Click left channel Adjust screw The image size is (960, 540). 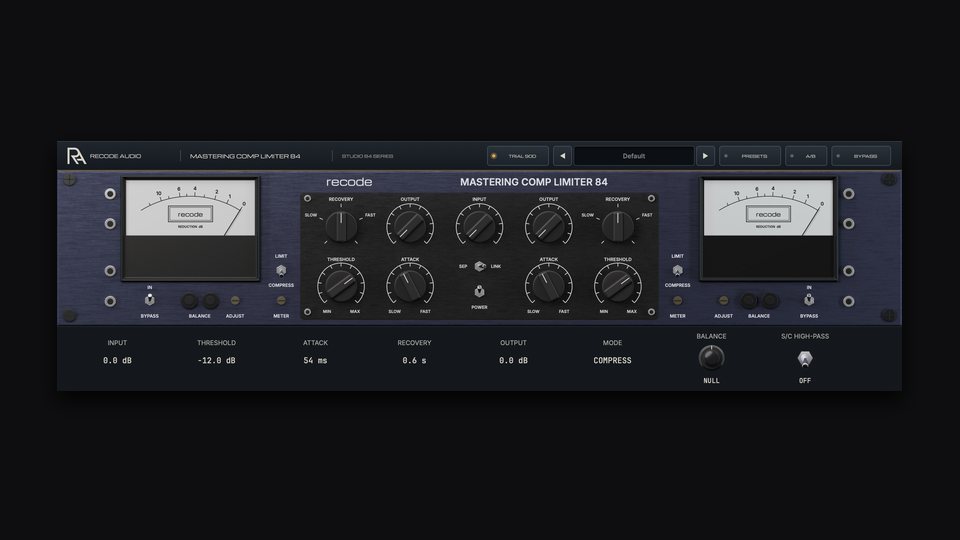coord(234,301)
